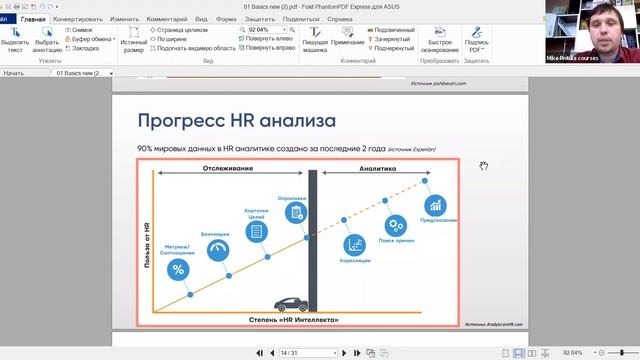Open the Справка ribbon tab
This screenshot has width=640, height=360.
[340, 19]
